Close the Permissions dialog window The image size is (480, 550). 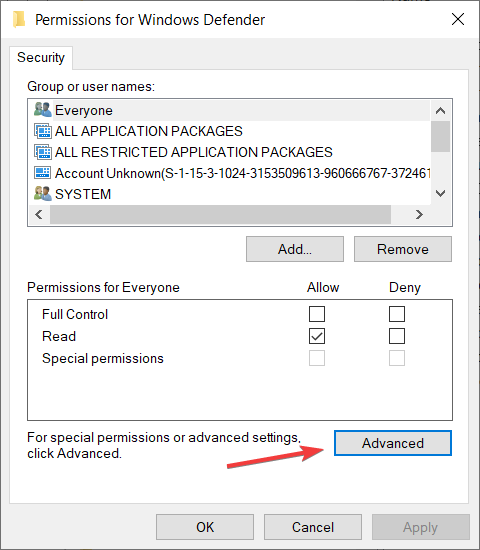(458, 19)
